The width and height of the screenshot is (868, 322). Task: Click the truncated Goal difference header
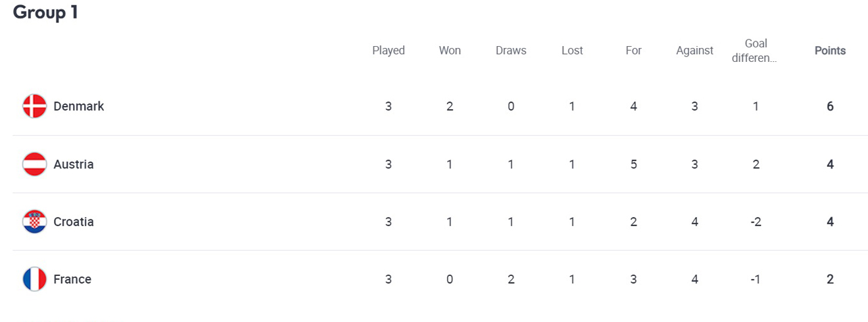tap(756, 51)
